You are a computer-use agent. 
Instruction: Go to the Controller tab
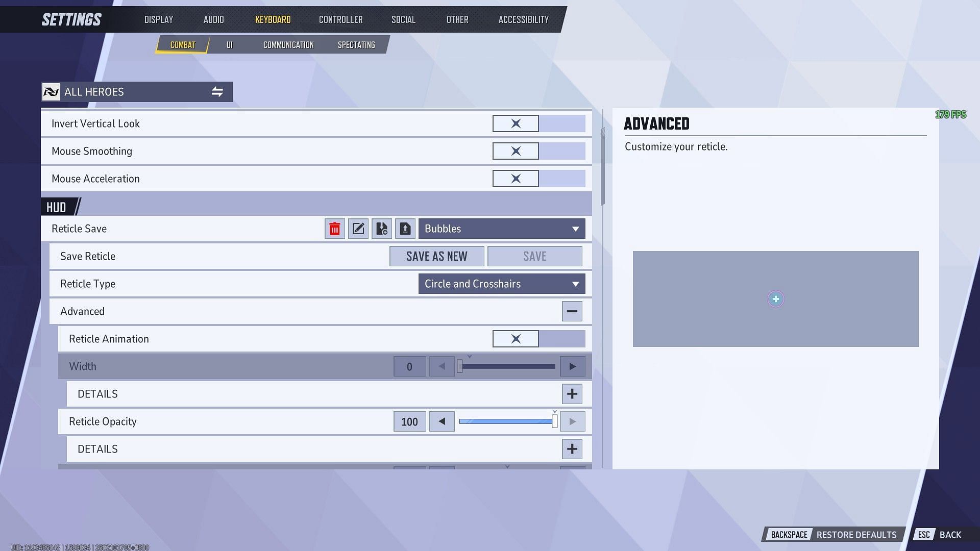(x=340, y=19)
